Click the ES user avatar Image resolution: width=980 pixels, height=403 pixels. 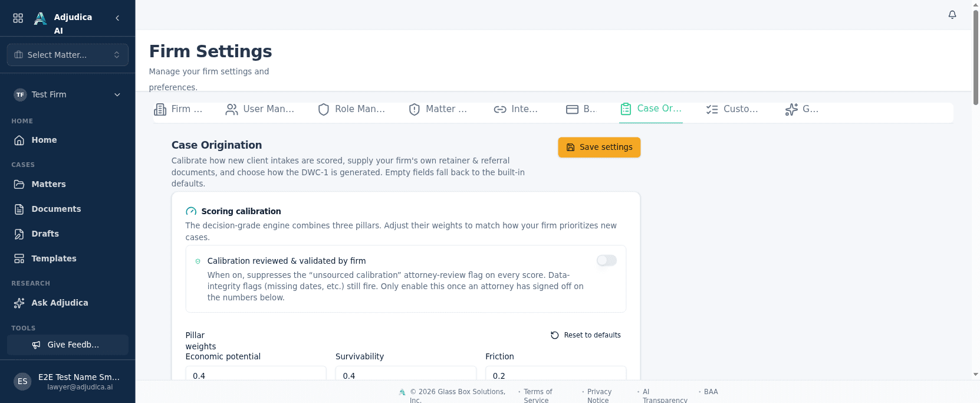tap(22, 381)
